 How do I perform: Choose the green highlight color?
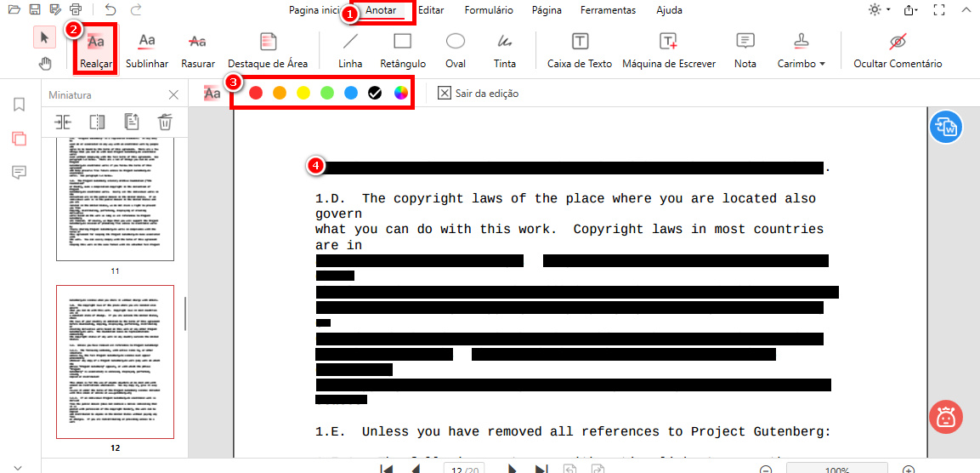point(327,94)
